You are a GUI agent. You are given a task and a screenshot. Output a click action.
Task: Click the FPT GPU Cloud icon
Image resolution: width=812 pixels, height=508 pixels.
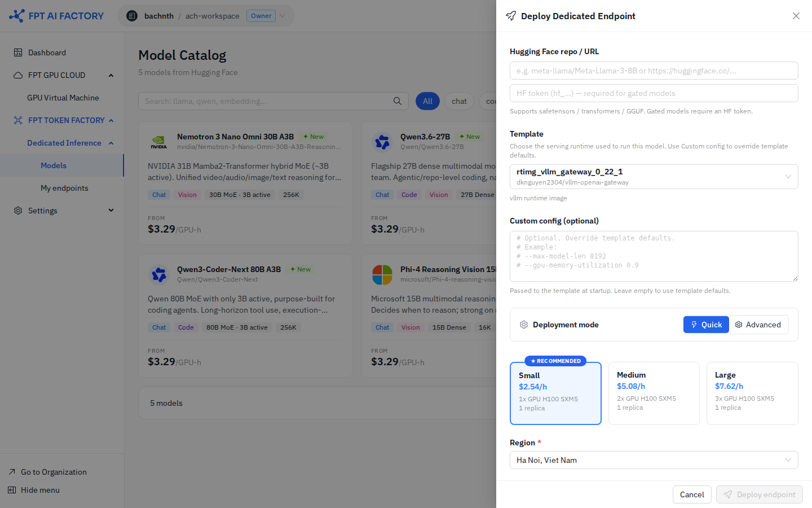tap(18, 75)
